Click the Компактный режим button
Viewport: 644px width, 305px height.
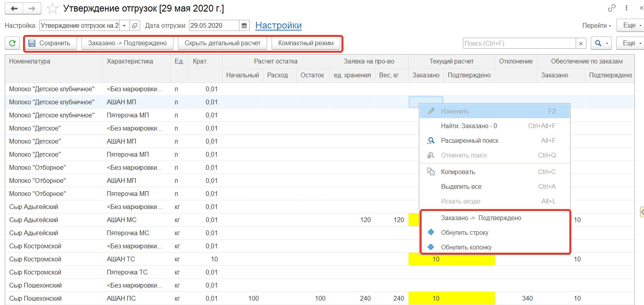coord(306,43)
